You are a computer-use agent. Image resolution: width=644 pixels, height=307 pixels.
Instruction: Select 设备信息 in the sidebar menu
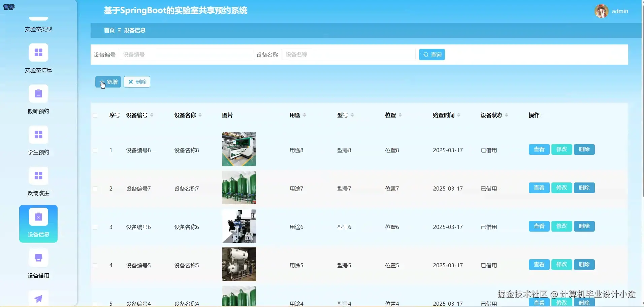click(x=38, y=224)
